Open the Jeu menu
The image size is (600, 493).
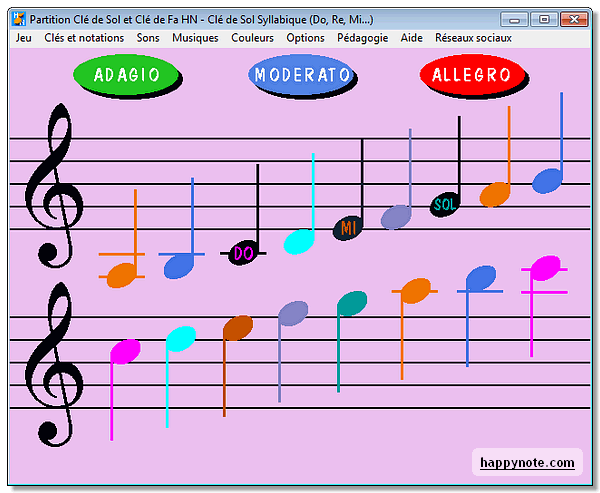pyautogui.click(x=24, y=38)
